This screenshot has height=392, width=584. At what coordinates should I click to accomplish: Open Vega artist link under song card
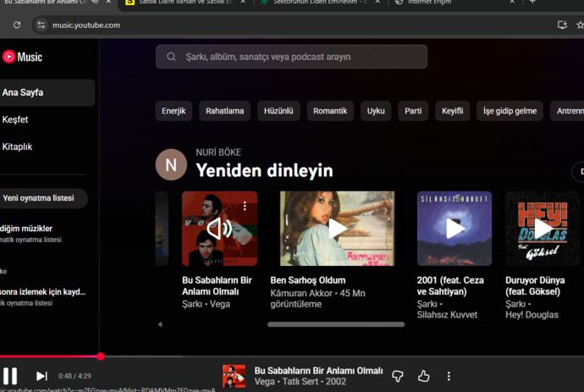tap(220, 304)
